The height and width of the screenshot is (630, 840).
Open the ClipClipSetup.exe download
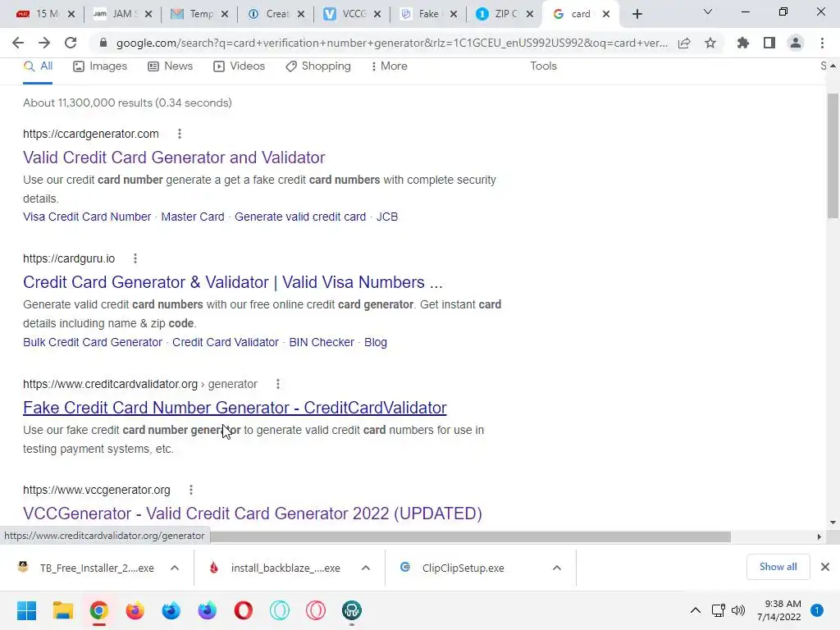(x=463, y=568)
